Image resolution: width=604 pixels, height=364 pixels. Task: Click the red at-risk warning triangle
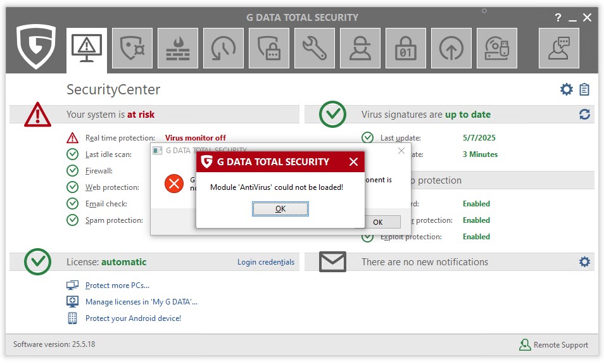[37, 115]
